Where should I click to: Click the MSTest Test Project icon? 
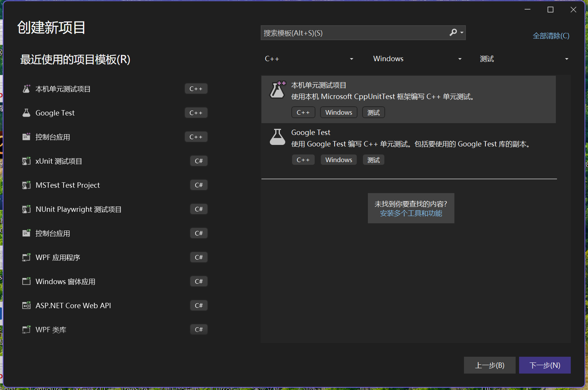tap(26, 185)
